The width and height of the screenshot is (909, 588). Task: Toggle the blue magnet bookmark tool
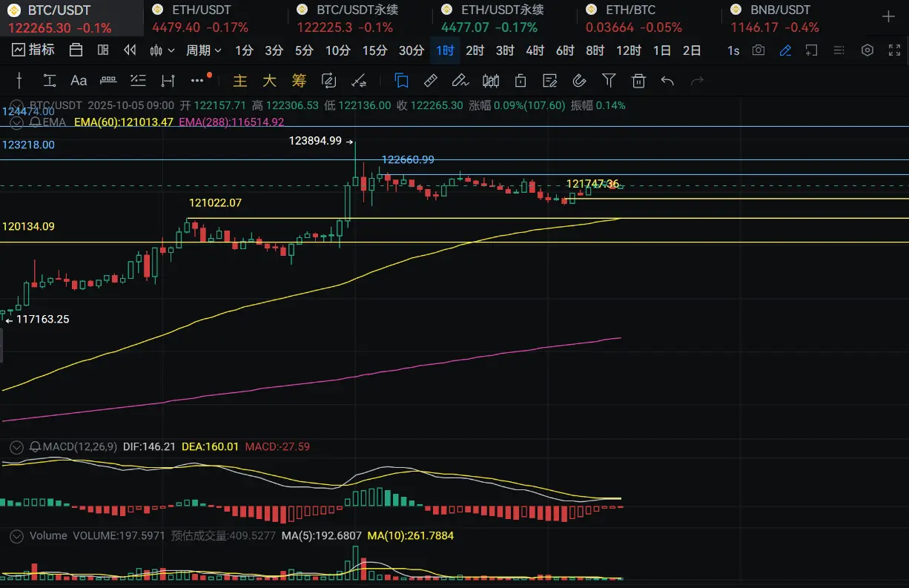tap(401, 80)
